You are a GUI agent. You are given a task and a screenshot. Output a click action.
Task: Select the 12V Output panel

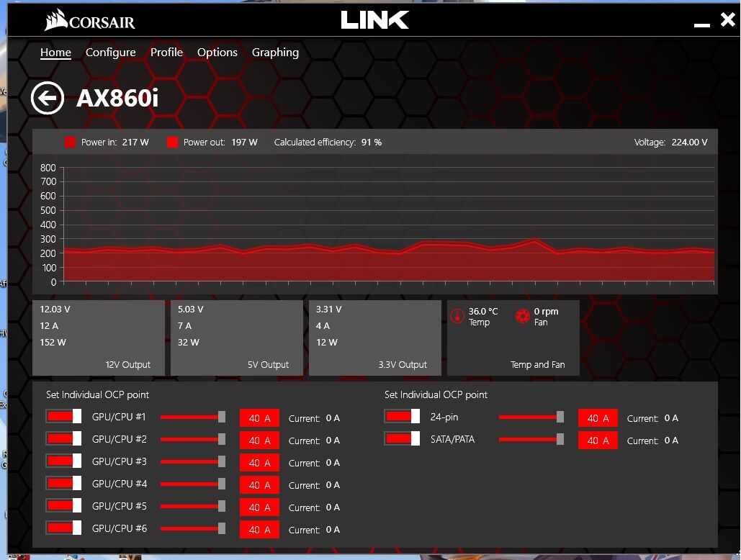click(99, 338)
